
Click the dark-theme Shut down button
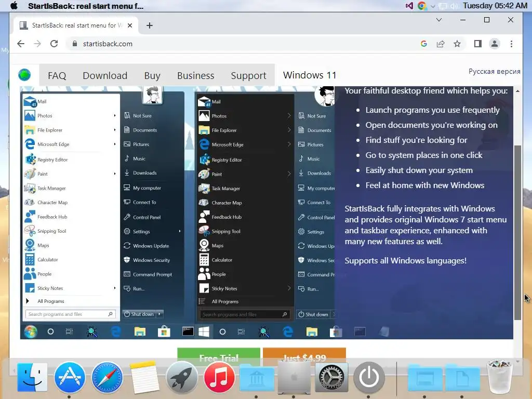tap(313, 314)
